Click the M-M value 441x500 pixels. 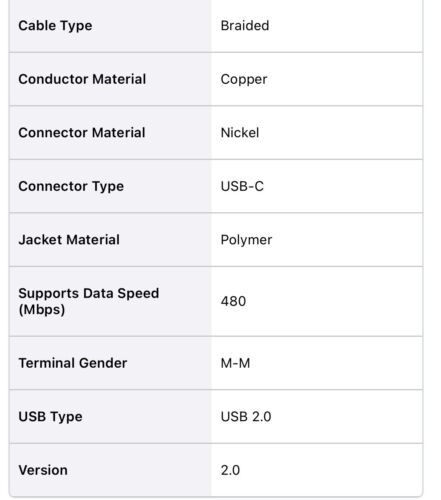pyautogui.click(x=235, y=363)
